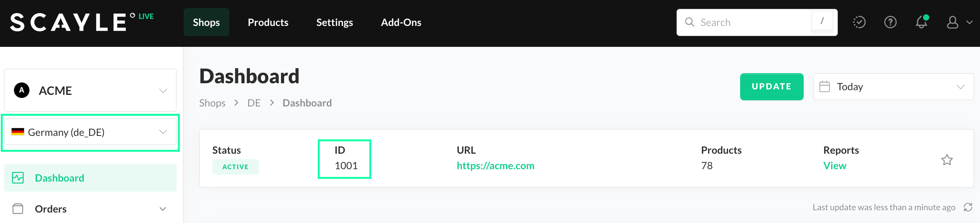Click the Dashboard chart icon in sidebar
This screenshot has width=980, height=223.
[x=18, y=178]
